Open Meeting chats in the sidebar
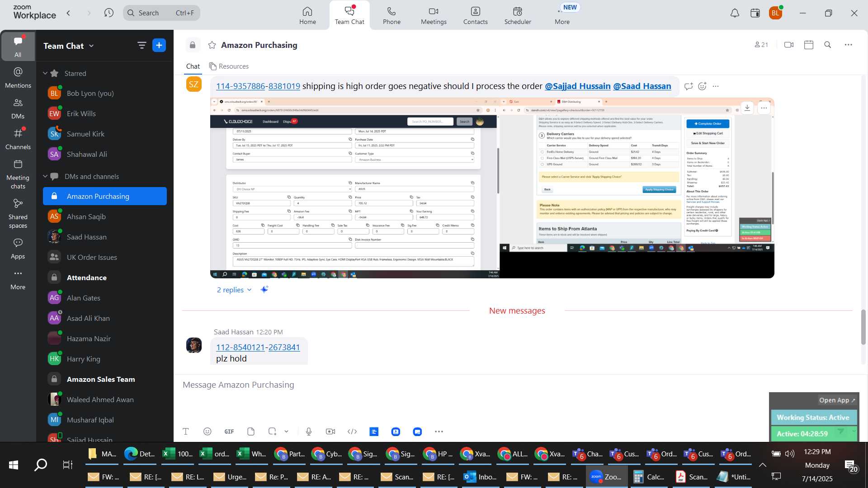The width and height of the screenshot is (868, 488). coord(18,174)
